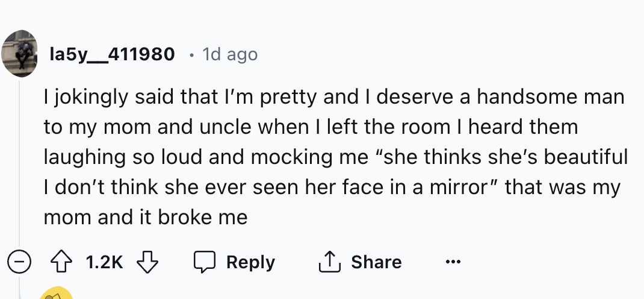Click the last line "mom and it broke me"

[x=146, y=217]
